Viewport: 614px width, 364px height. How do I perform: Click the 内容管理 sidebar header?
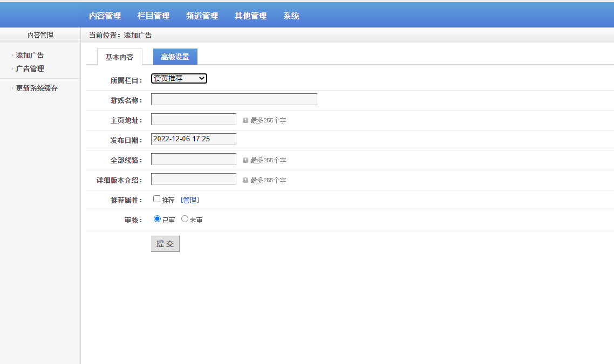tap(40, 35)
